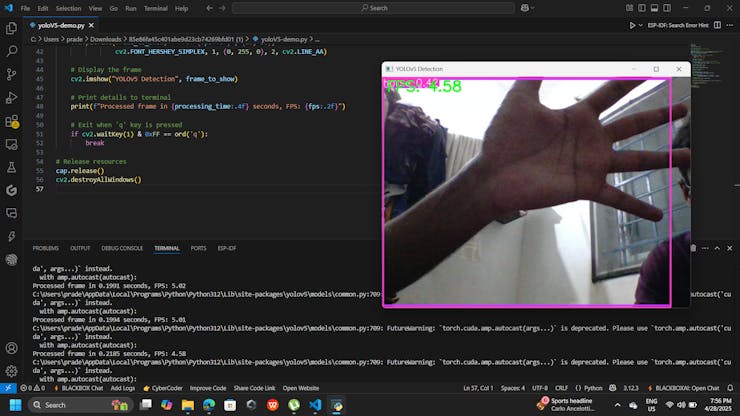Expand the prade breadcrumb segment
Image resolution: width=740 pixels, height=416 pixels.
click(x=75, y=39)
